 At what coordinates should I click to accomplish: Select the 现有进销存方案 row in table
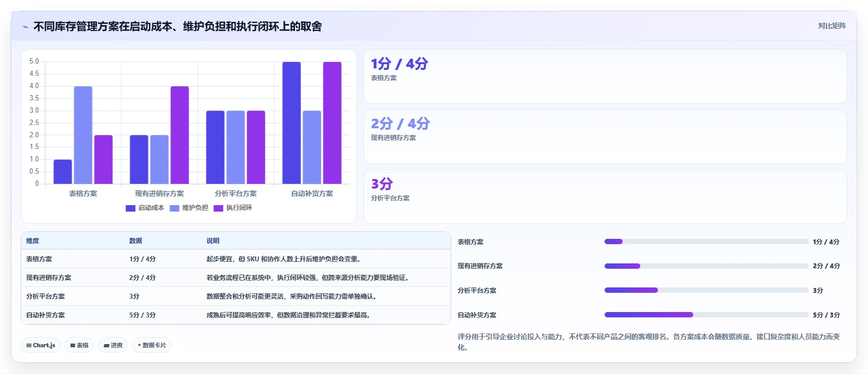coord(236,277)
